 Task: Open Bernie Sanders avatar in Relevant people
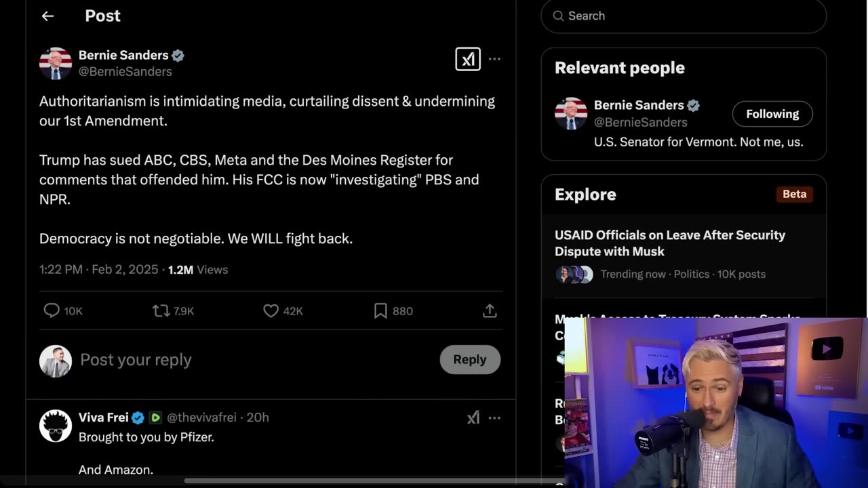click(571, 113)
